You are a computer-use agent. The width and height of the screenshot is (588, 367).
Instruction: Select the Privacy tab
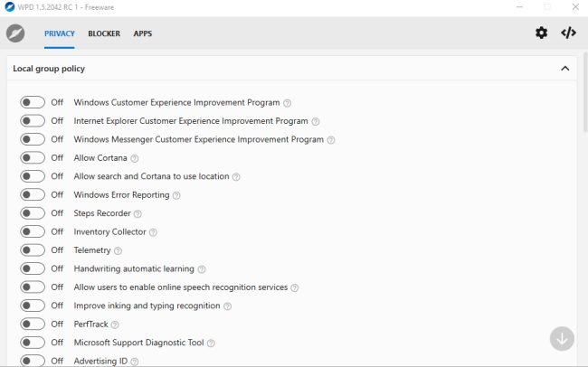coord(60,33)
